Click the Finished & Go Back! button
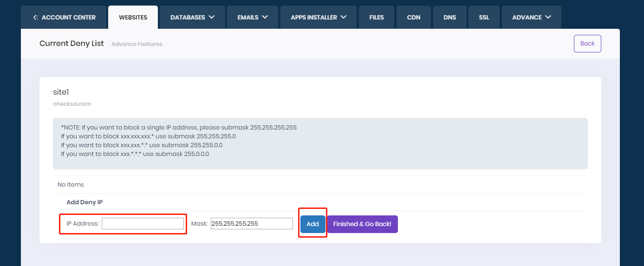This screenshot has width=644, height=266. 362,224
